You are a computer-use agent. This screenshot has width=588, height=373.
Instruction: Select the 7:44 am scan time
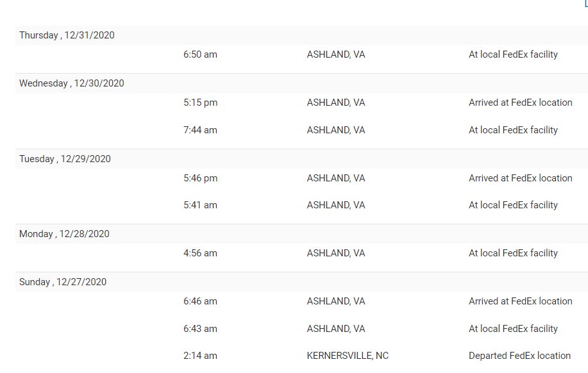(200, 130)
